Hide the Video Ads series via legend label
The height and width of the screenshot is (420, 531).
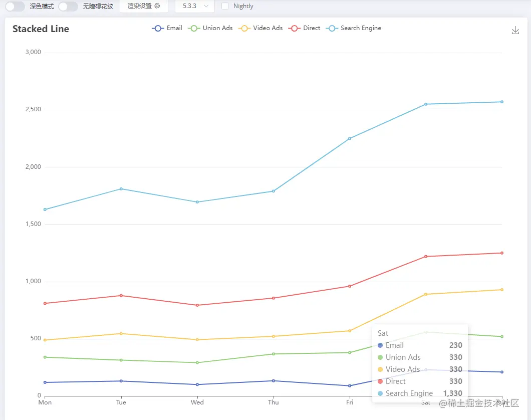coord(268,28)
